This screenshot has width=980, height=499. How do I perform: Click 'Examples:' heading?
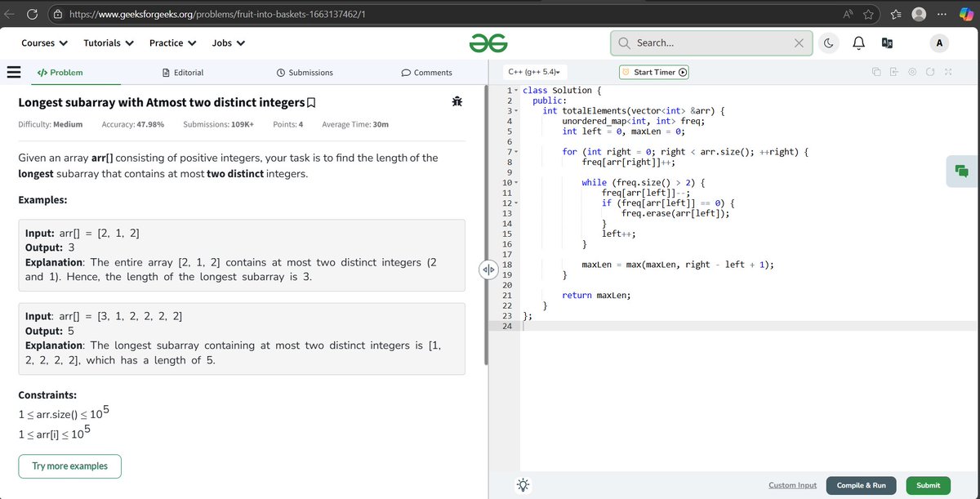point(42,199)
